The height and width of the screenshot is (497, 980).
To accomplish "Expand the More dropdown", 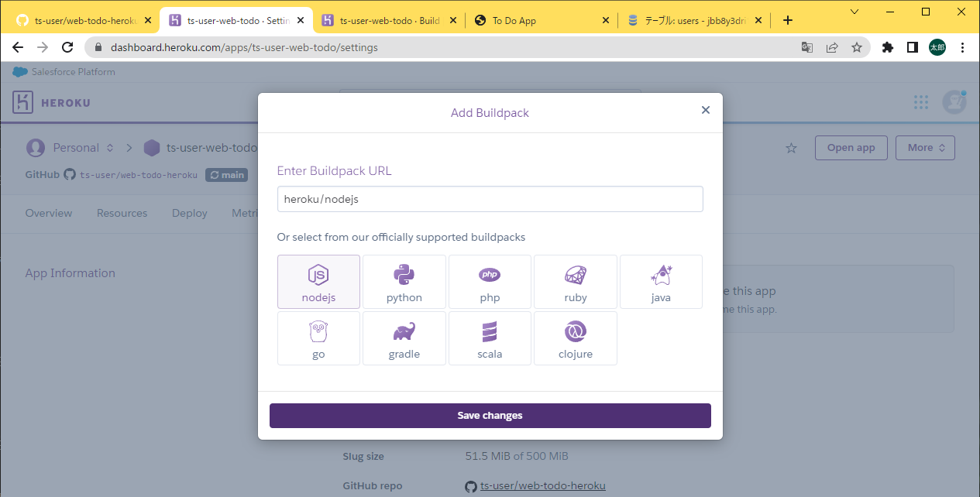I will click(x=925, y=148).
